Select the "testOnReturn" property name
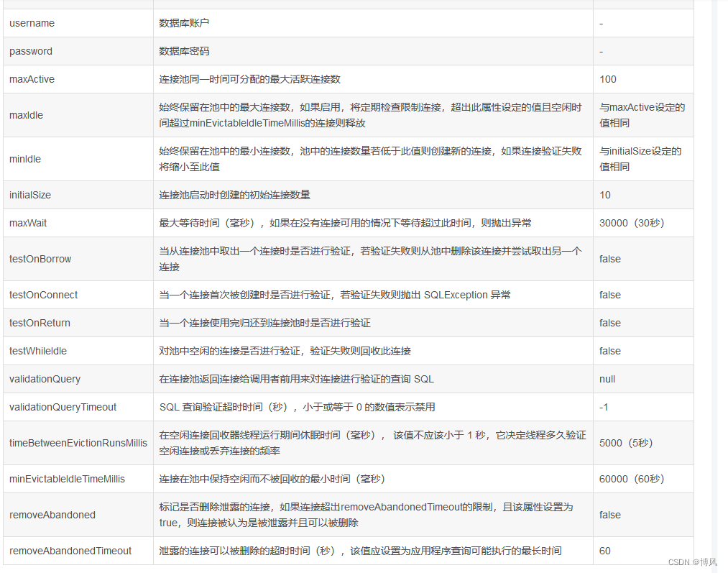The height and width of the screenshot is (573, 728). pyautogui.click(x=40, y=323)
